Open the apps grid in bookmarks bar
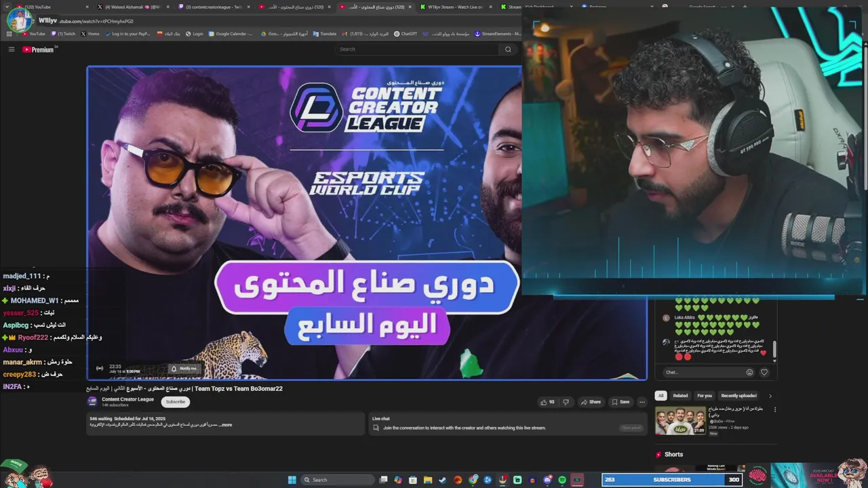868x488 pixels. pyautogui.click(x=9, y=34)
